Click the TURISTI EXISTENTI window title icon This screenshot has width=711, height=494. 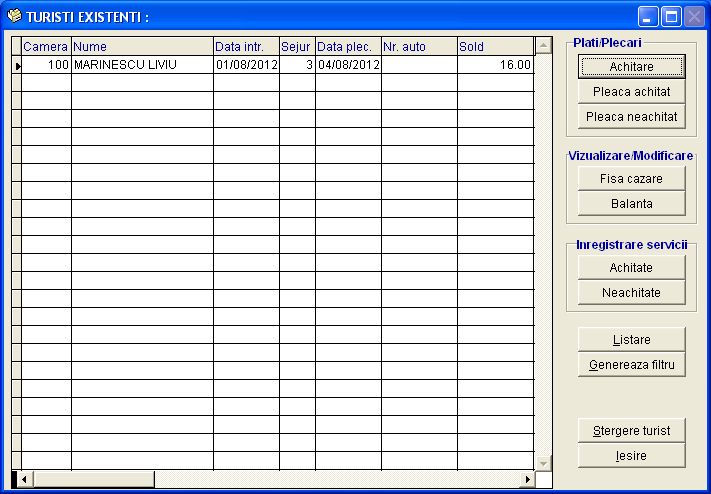[14, 16]
